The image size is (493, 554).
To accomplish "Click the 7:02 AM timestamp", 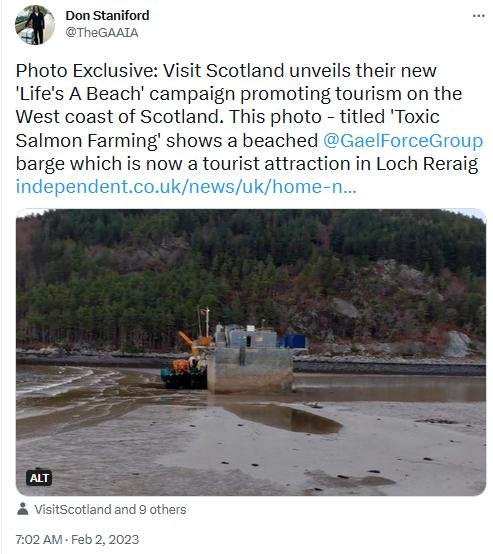I will (39, 540).
